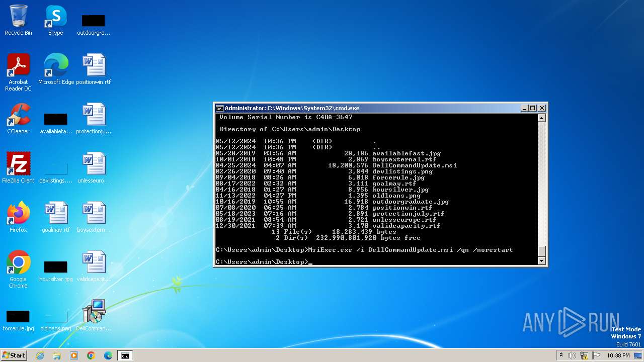Click the 'Directory of C:\Users\admin\Desktop' line
644x362 pixels.
coord(290,129)
